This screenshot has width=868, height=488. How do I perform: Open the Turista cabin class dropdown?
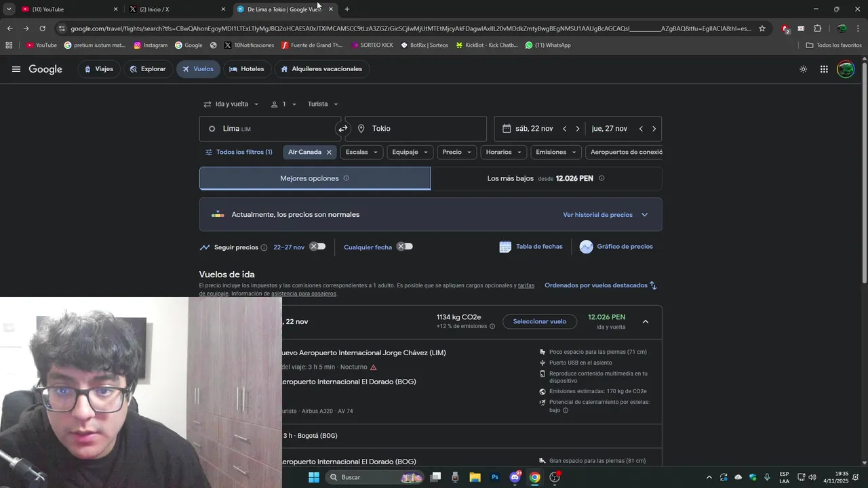coord(323,104)
